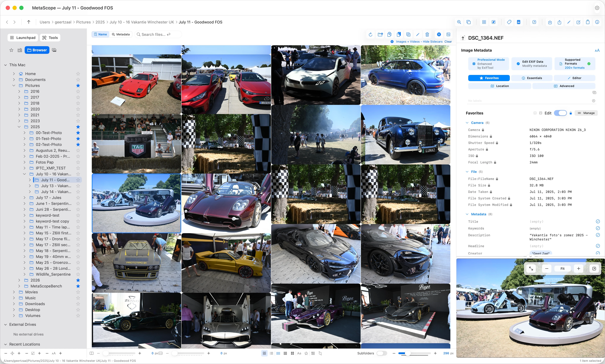This screenshot has width=605, height=364.
Task: Collapse the Camera metadata section
Action: coord(467,123)
